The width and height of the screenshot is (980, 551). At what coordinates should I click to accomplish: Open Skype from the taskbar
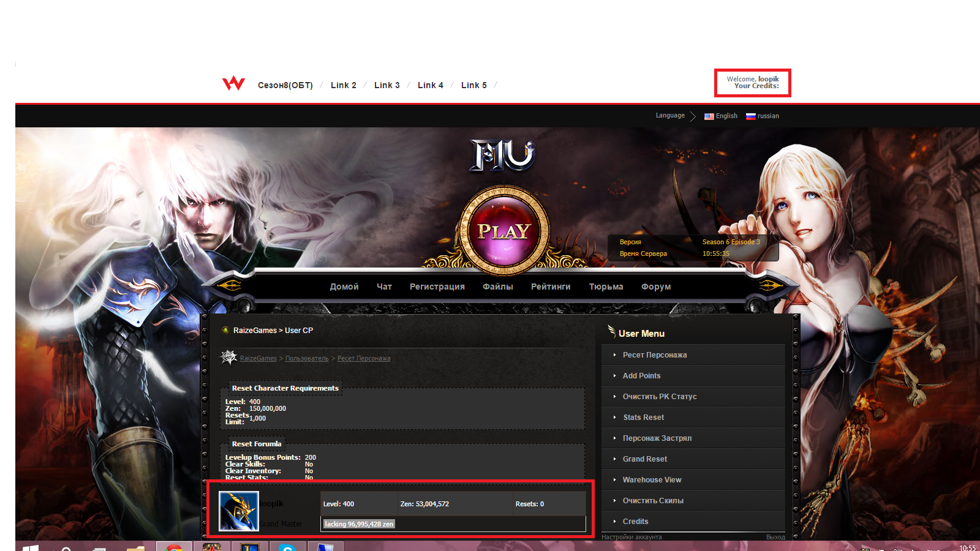(x=287, y=547)
